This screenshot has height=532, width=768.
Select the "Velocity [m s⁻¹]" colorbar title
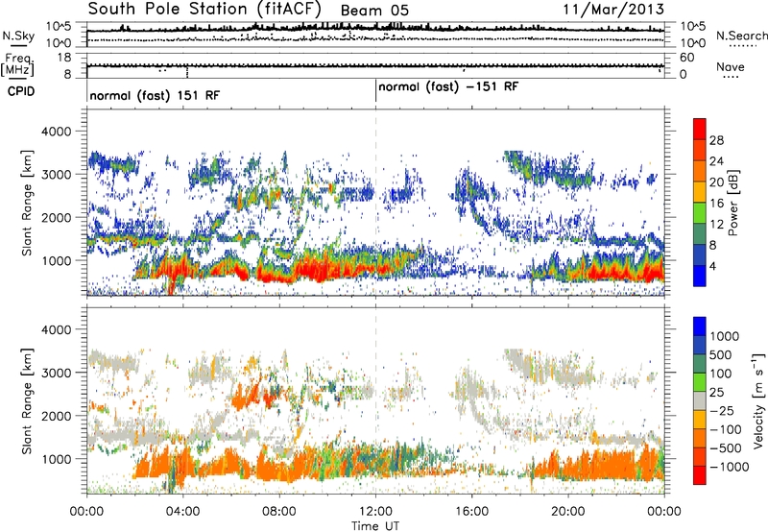click(x=758, y=400)
